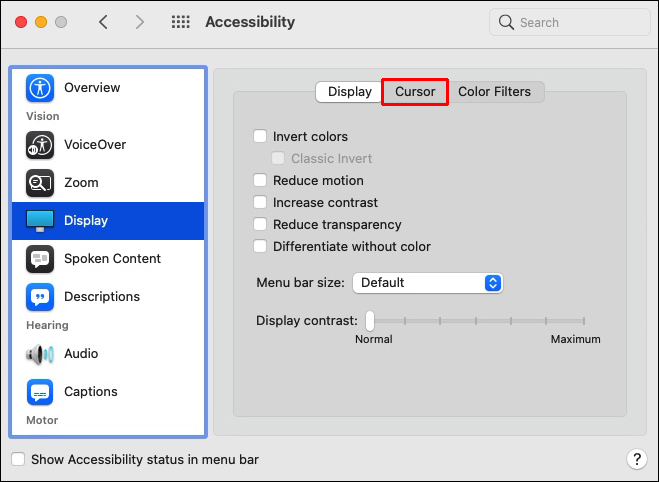Check Show Accessibility status in menu bar
The image size is (659, 482).
[x=19, y=460]
